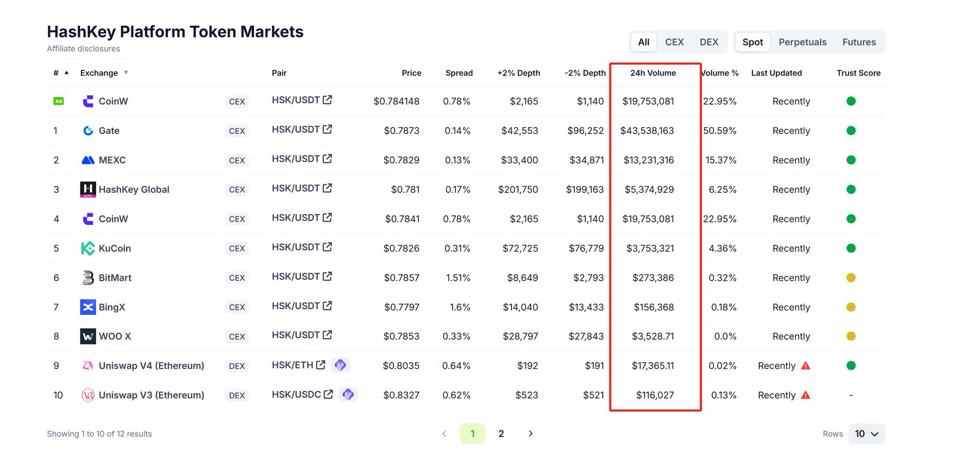Image resolution: width=980 pixels, height=465 pixels.
Task: Switch to Futures markets
Action: point(859,42)
